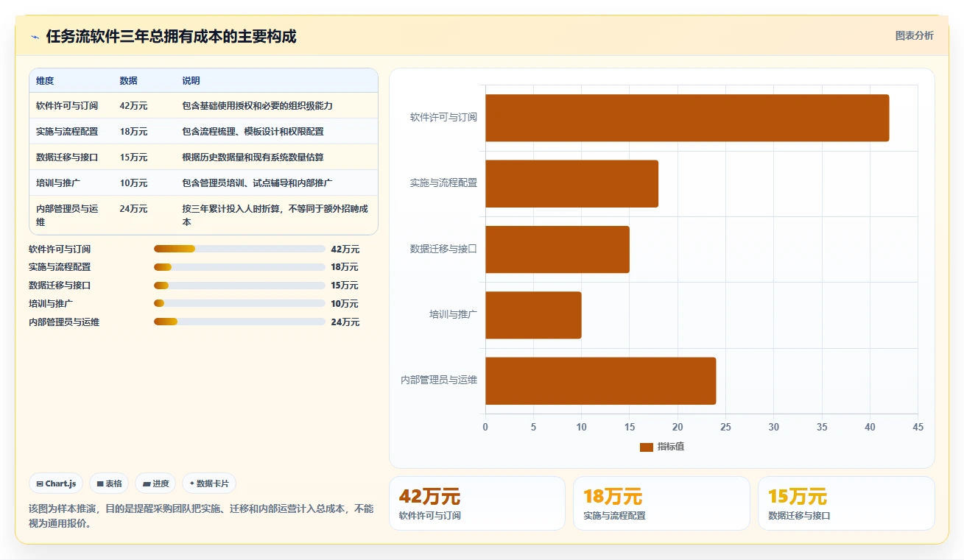
Task: Click description 包含基础使用授权和必要的组织级能力
Action: 258,106
